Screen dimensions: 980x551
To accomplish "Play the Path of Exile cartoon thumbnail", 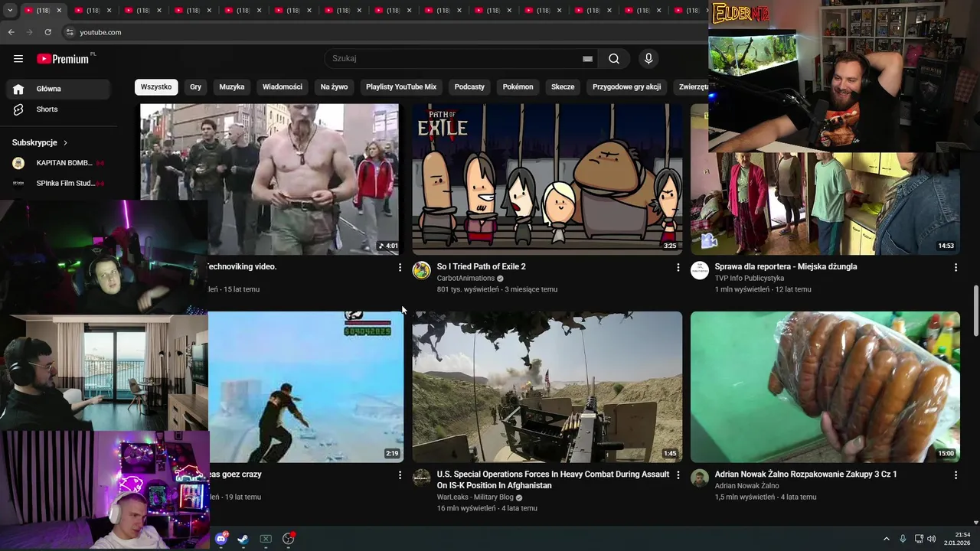I will (547, 179).
